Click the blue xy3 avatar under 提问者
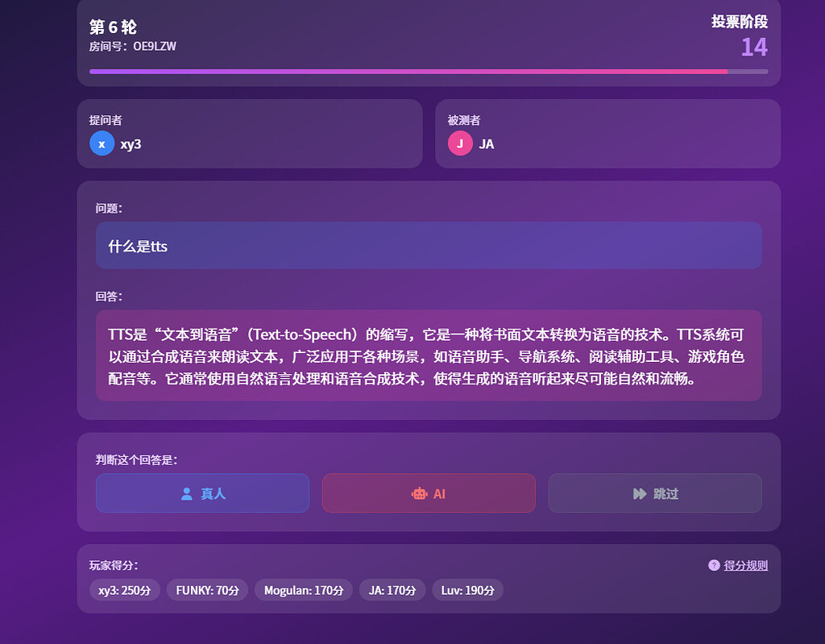 tap(102, 143)
